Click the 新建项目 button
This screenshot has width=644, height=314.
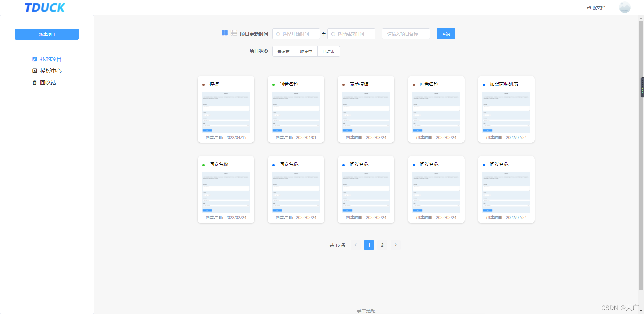click(47, 34)
